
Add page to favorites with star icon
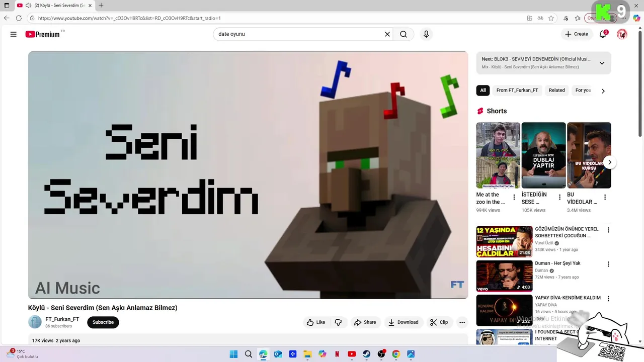(551, 18)
